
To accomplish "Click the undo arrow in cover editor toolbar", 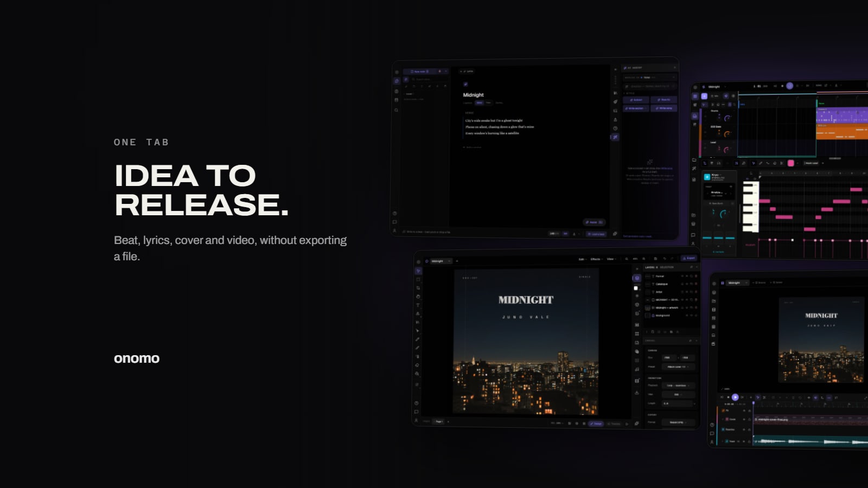I will pyautogui.click(x=665, y=259).
